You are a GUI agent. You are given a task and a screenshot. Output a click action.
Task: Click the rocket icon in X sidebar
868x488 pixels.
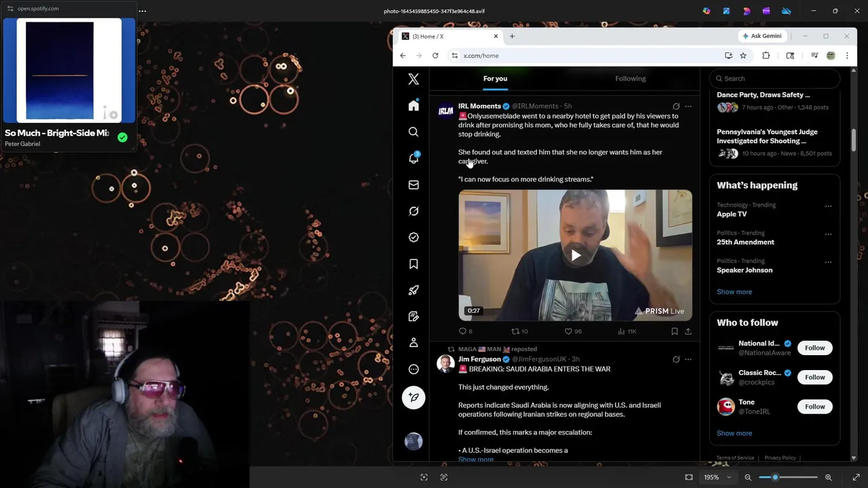[414, 290]
